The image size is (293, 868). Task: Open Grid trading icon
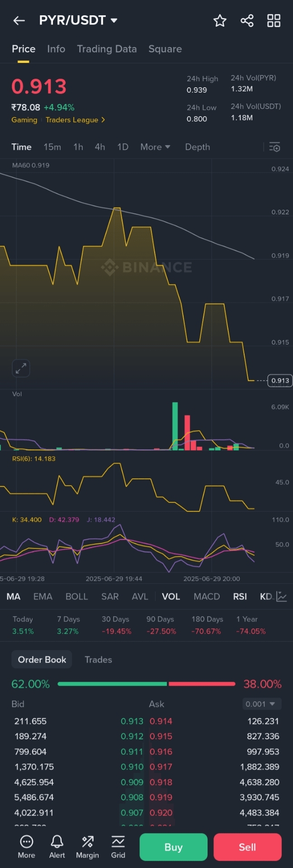[x=118, y=847]
